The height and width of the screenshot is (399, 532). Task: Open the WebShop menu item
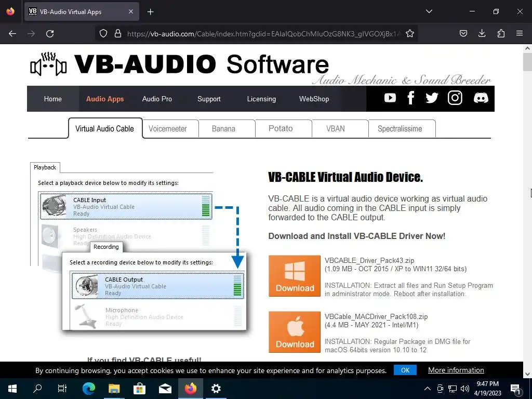click(314, 99)
